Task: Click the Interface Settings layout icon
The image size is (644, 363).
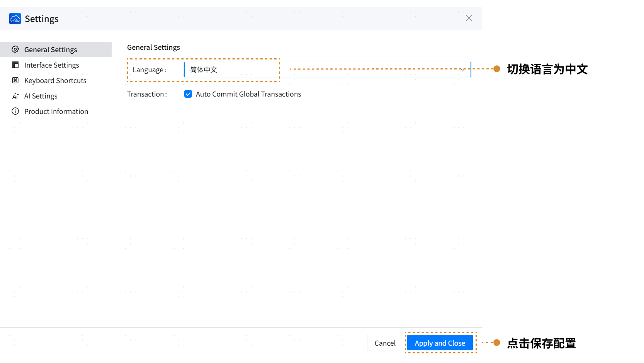Action: (x=15, y=65)
